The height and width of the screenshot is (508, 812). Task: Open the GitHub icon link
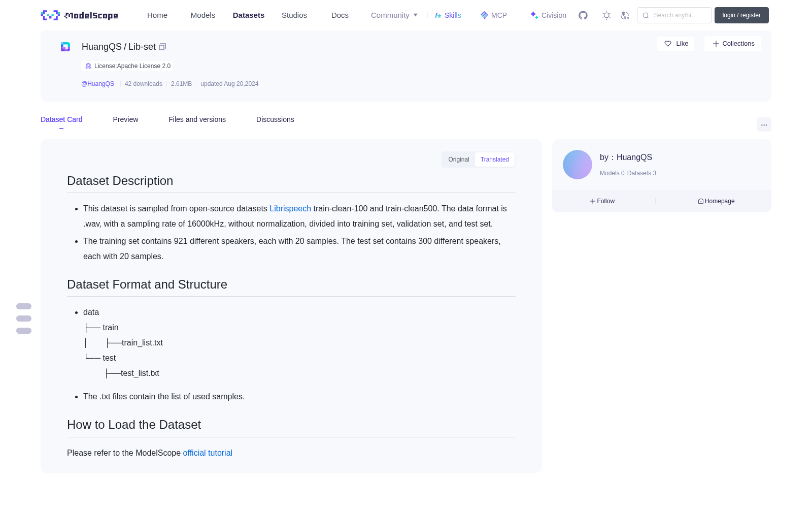click(x=583, y=15)
